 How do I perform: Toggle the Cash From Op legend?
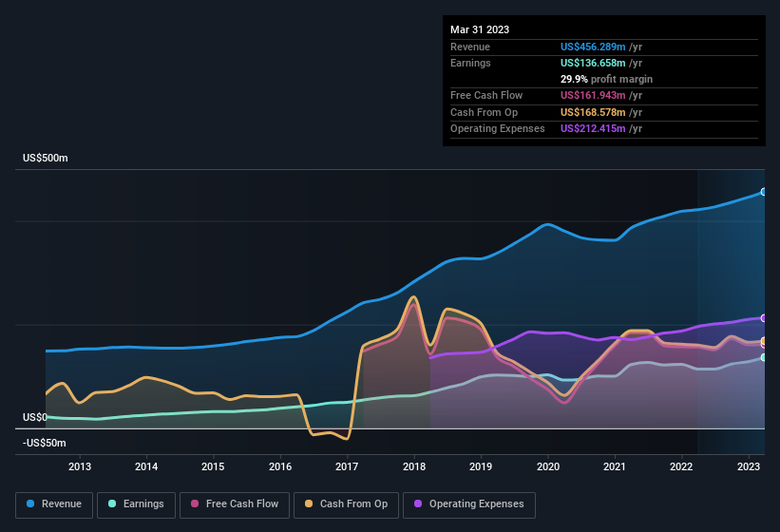345,504
